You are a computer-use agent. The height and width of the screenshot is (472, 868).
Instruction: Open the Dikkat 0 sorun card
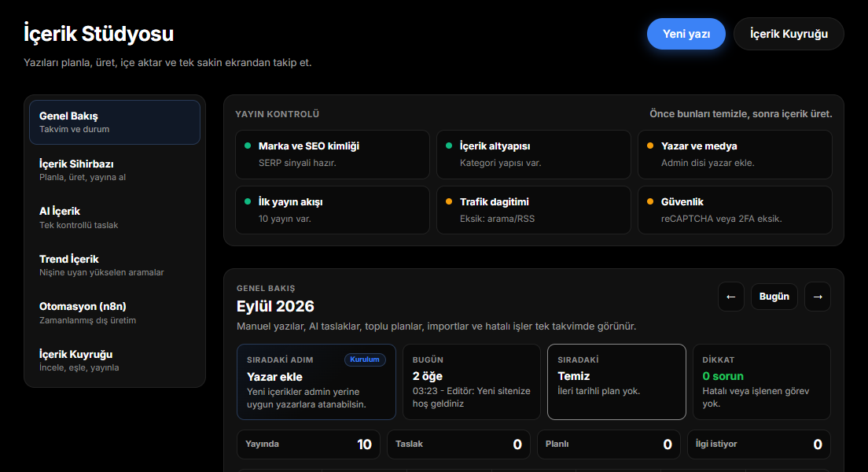click(762, 382)
